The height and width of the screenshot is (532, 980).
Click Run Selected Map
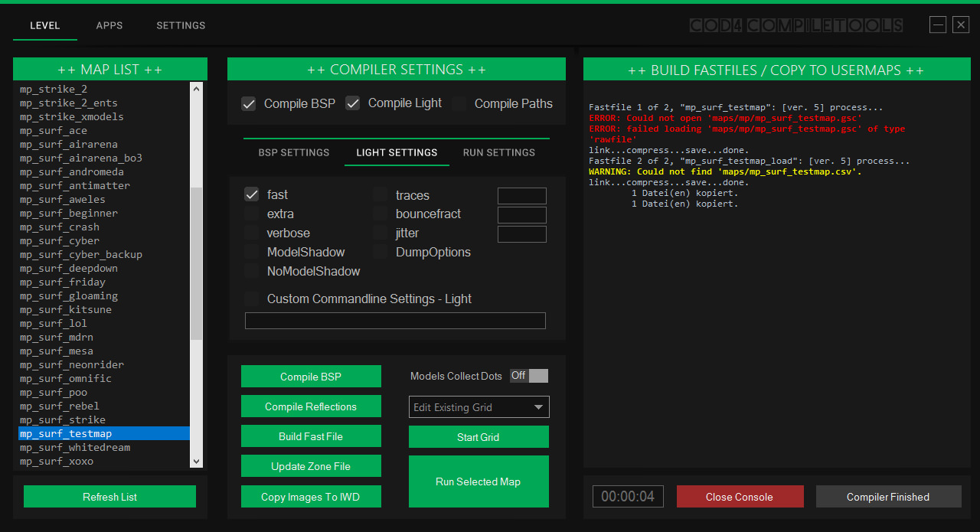point(479,481)
